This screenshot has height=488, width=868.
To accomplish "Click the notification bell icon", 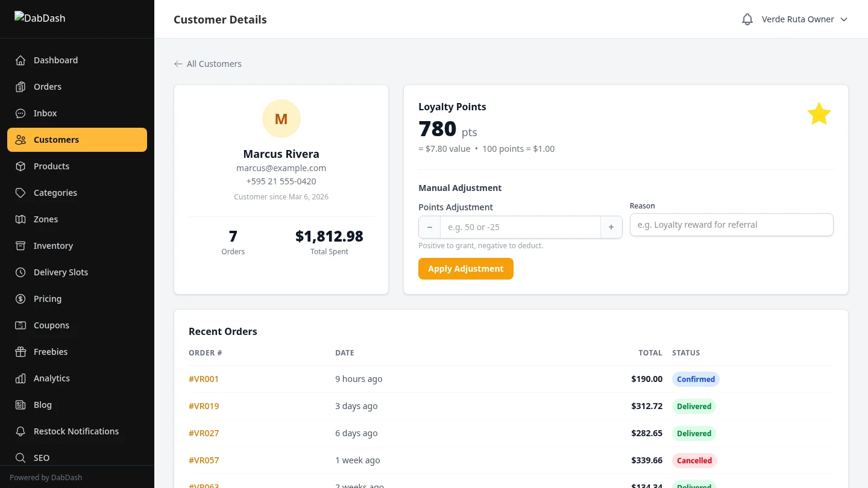I will (x=747, y=19).
